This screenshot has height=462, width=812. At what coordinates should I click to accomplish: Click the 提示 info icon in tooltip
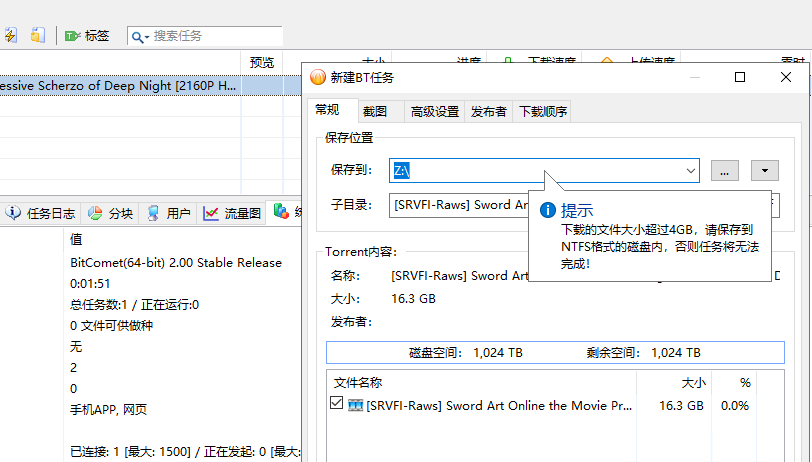548,210
